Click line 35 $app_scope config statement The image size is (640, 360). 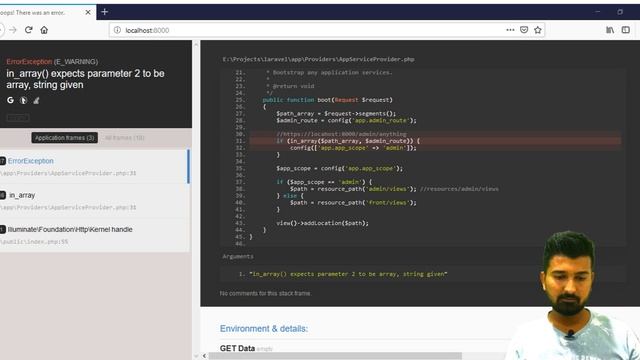(x=339, y=168)
